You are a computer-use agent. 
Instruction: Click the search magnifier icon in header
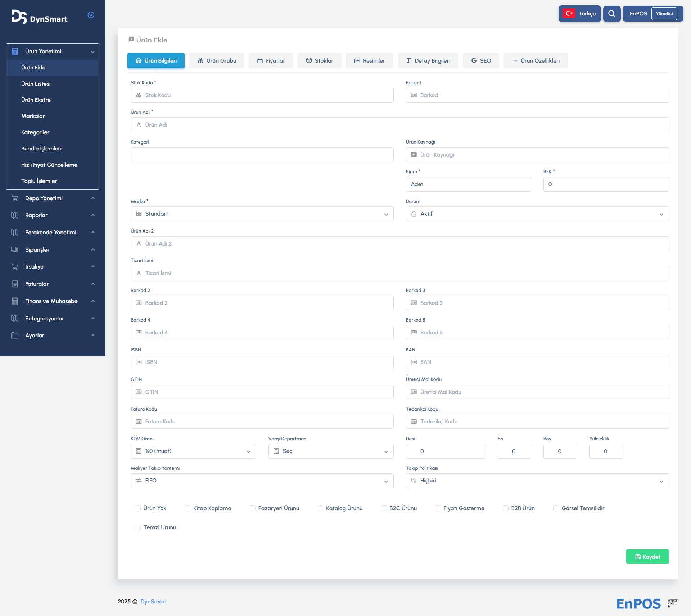(x=611, y=14)
